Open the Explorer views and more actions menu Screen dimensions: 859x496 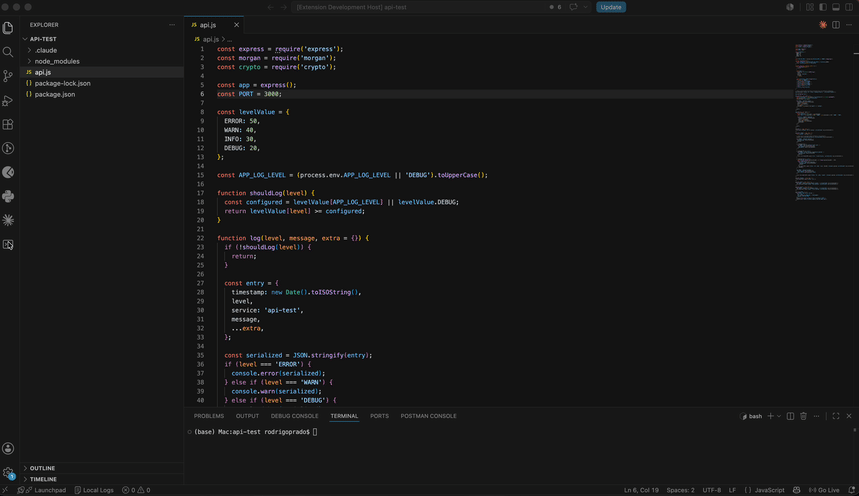point(172,25)
